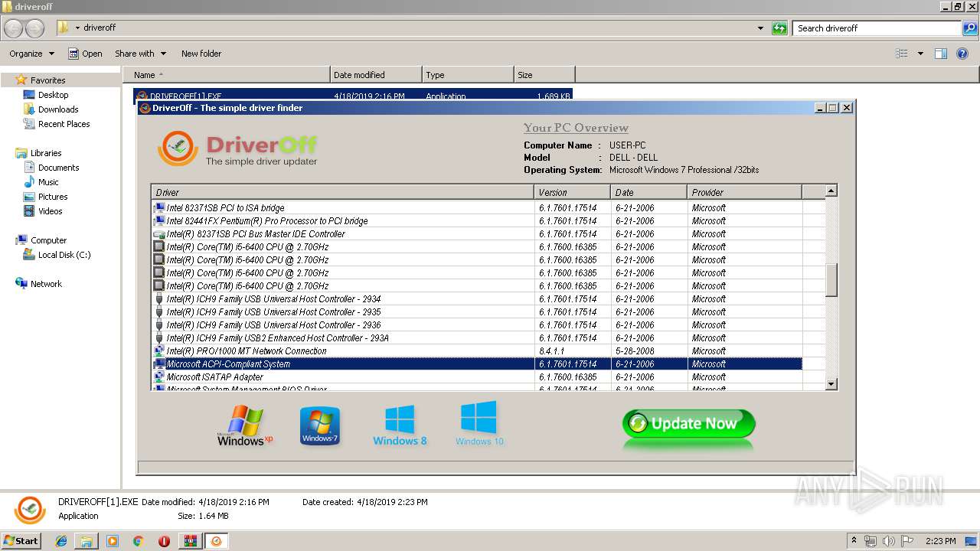Viewport: 980px width, 551px height.
Task: Toggle the Explorer preview pane
Action: click(x=941, y=54)
